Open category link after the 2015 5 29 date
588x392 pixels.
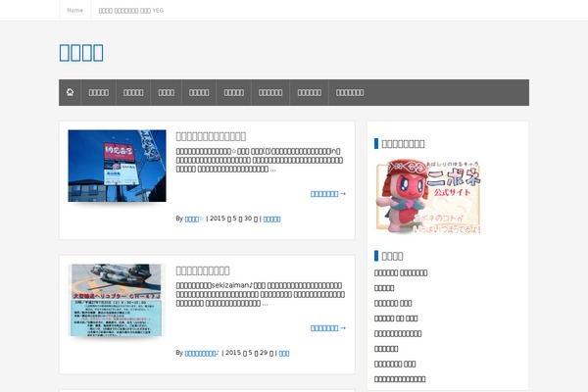[284, 353]
